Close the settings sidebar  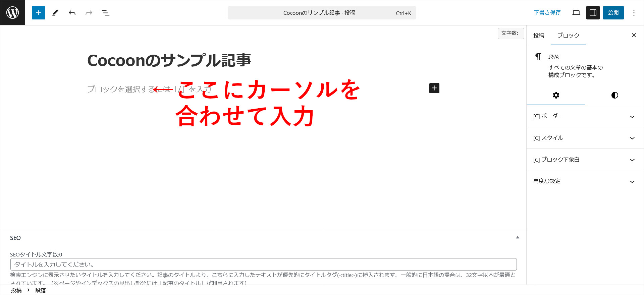click(x=634, y=35)
